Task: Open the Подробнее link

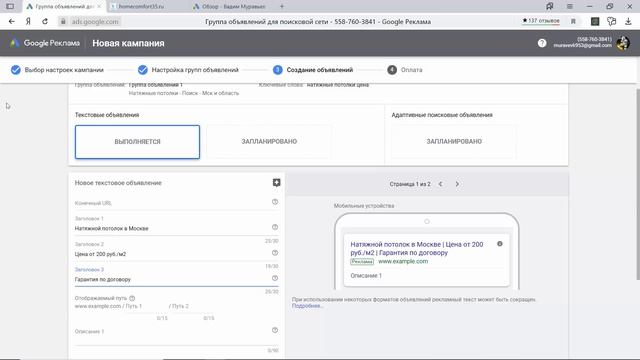Action: coord(307,306)
